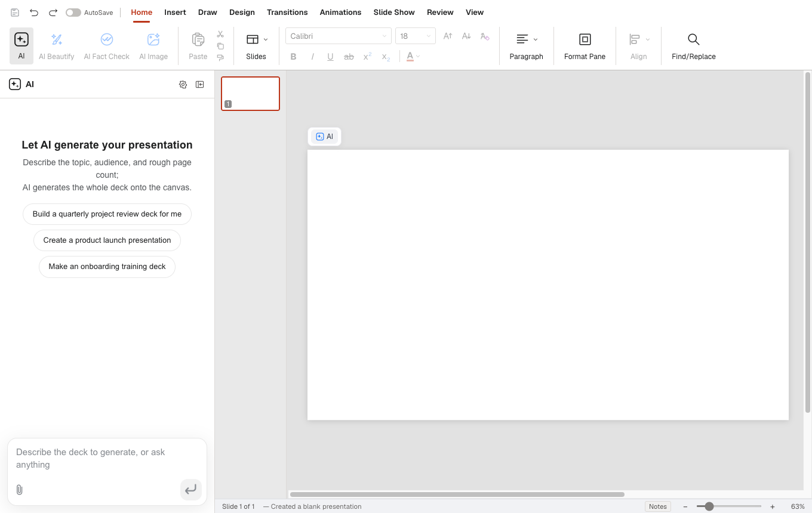
Task: Switch to the Insert tab
Action: (175, 13)
